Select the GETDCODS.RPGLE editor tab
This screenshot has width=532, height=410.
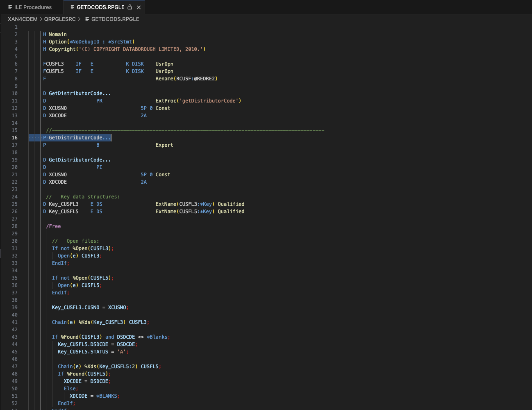pos(100,7)
